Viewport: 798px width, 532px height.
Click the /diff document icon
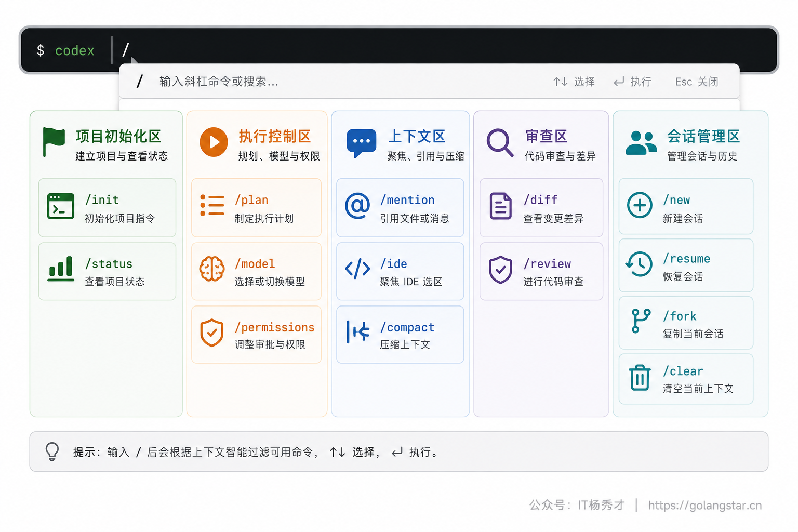click(x=501, y=206)
